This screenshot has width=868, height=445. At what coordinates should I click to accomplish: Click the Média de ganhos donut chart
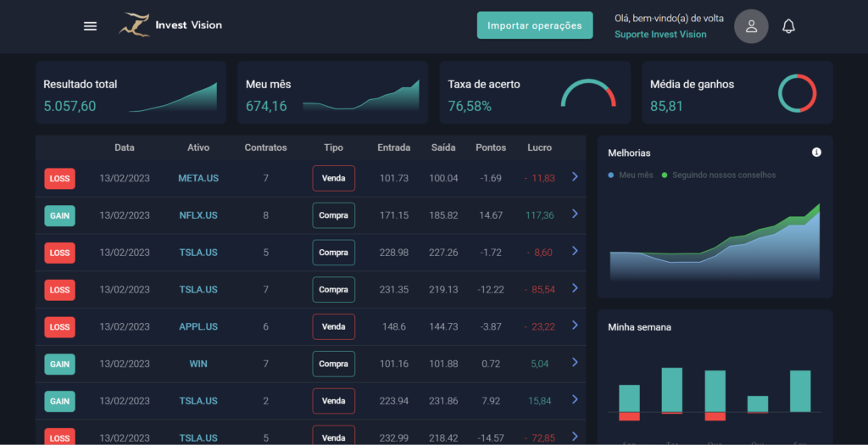click(797, 93)
